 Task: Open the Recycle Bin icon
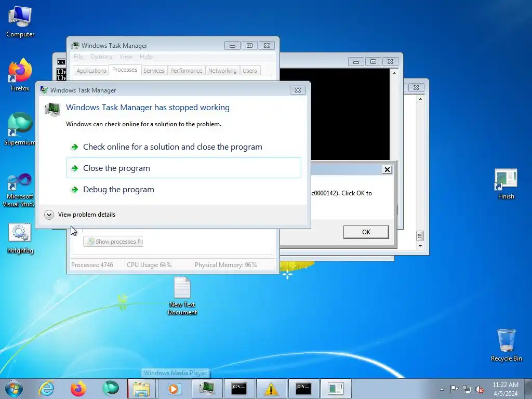tap(506, 345)
